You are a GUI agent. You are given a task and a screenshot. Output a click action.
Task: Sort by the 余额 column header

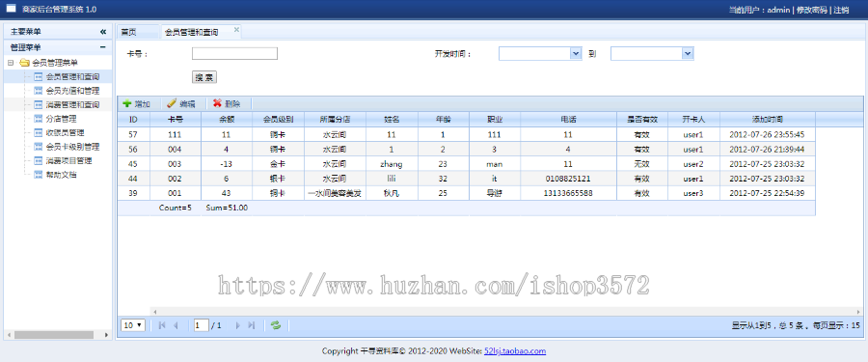click(x=227, y=119)
